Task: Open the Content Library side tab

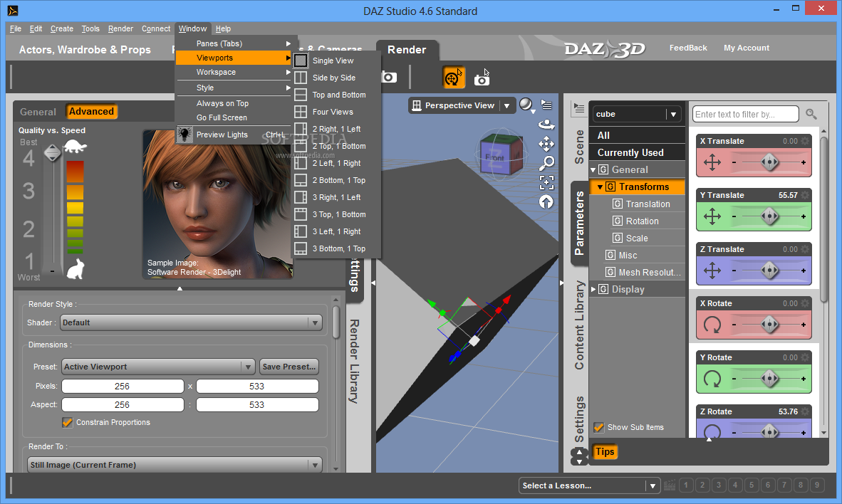Action: [x=579, y=325]
